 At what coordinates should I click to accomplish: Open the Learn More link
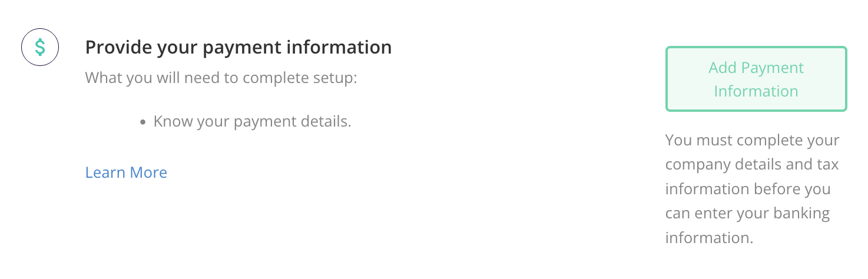pos(126,172)
